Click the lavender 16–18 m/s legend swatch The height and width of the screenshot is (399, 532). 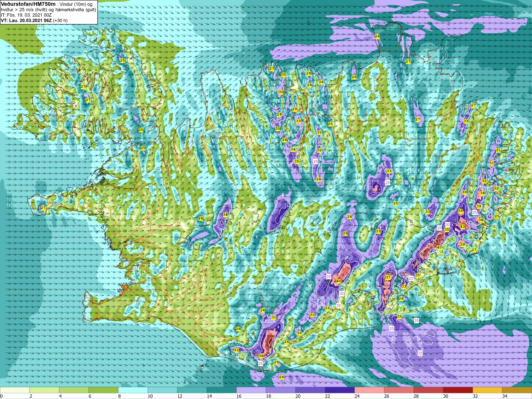click(x=251, y=390)
